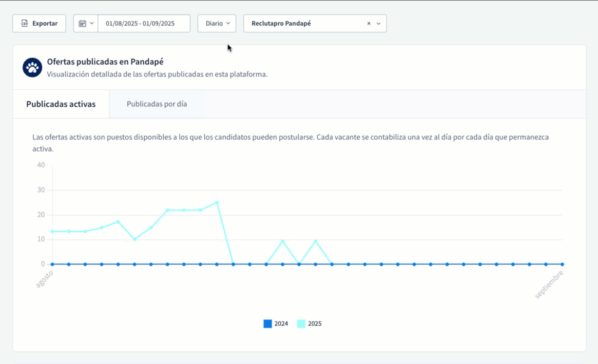Open the Diario interval dropdown
The width and height of the screenshot is (598, 364).
pyautogui.click(x=216, y=23)
